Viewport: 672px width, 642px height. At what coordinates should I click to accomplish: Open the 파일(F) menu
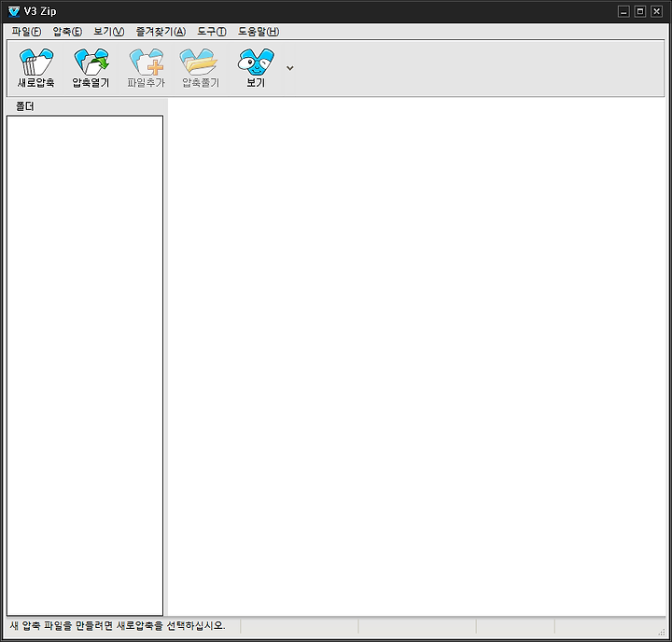coord(26,32)
